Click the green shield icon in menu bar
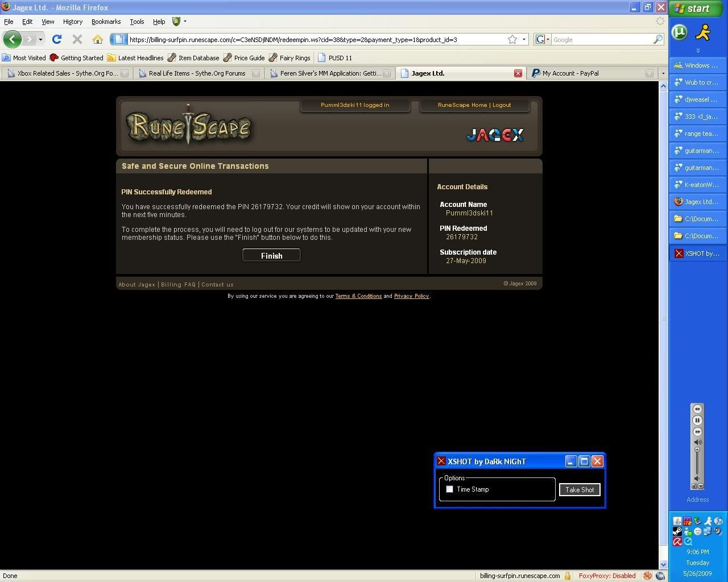728x582 pixels. pos(176,21)
